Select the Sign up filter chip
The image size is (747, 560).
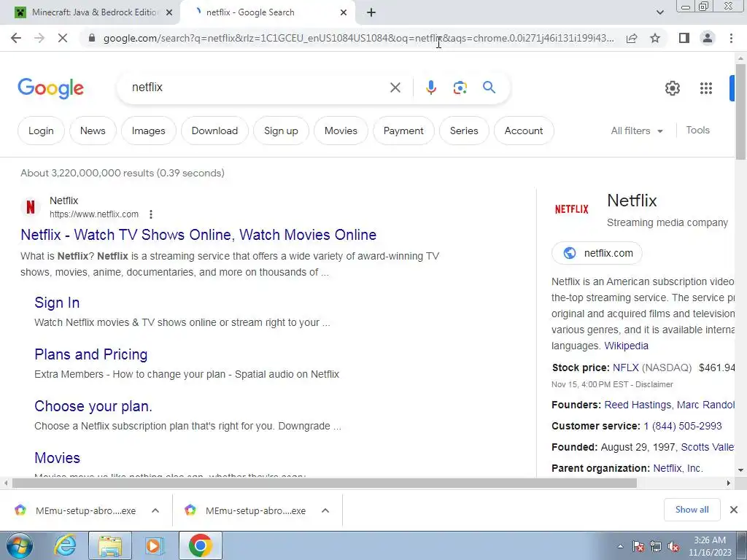click(x=281, y=131)
